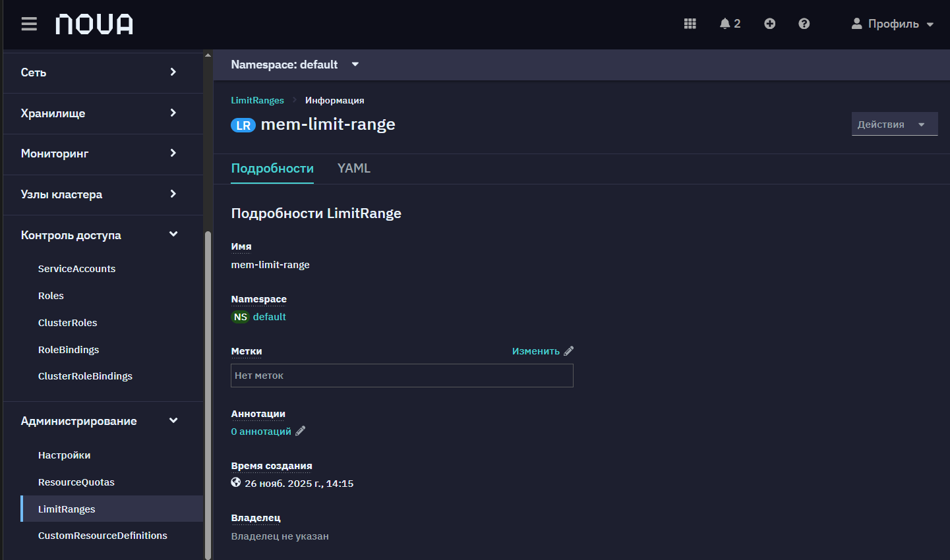Click the plus add resource icon
This screenshot has height=560, width=950.
pyautogui.click(x=770, y=24)
